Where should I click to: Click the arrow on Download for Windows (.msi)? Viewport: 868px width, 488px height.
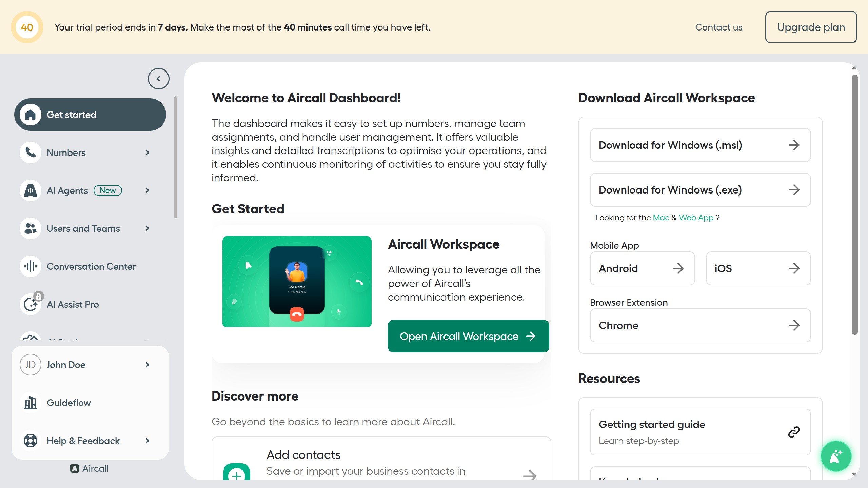pos(794,145)
